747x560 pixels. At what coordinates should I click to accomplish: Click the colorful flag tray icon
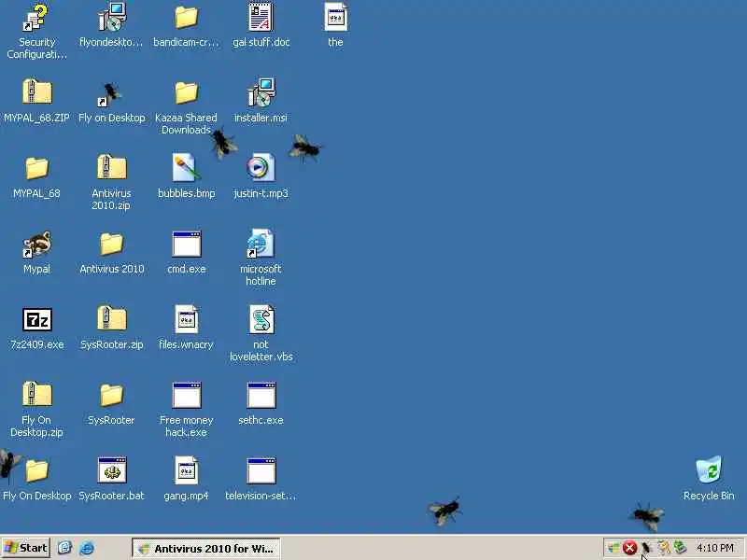pos(613,548)
